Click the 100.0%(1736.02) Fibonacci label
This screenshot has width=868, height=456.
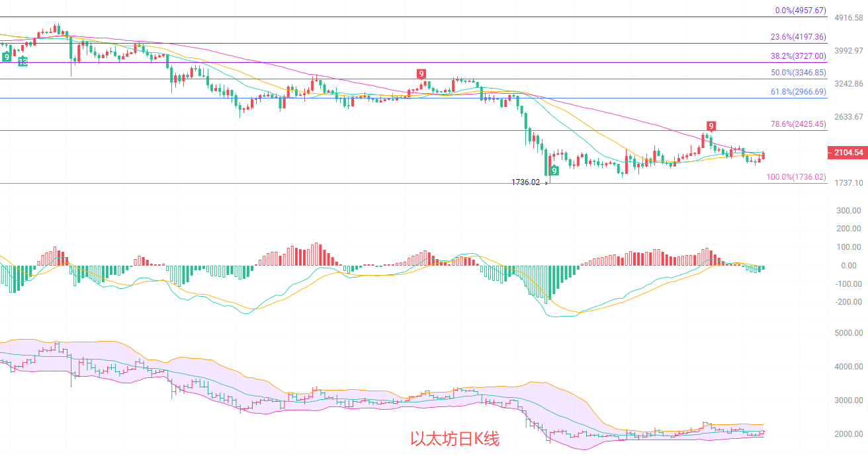797,177
